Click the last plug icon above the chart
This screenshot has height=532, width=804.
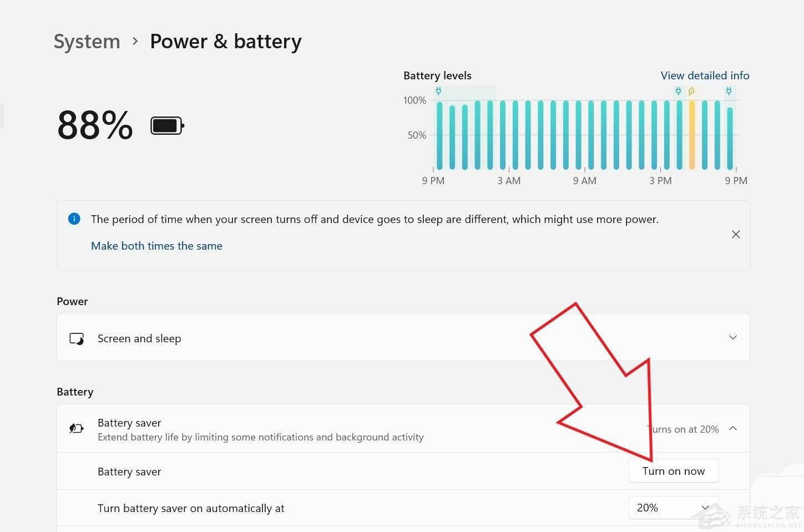(729, 91)
